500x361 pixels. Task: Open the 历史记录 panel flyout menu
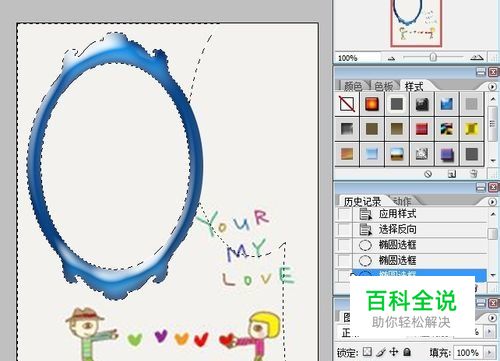[492, 202]
